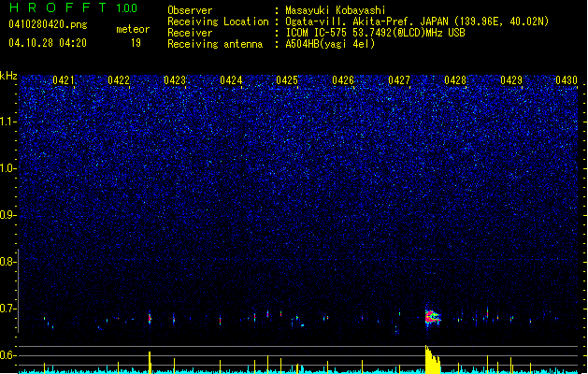Click the Receiving Location label
Image resolution: width=588 pixels, height=374 pixels.
pos(218,22)
